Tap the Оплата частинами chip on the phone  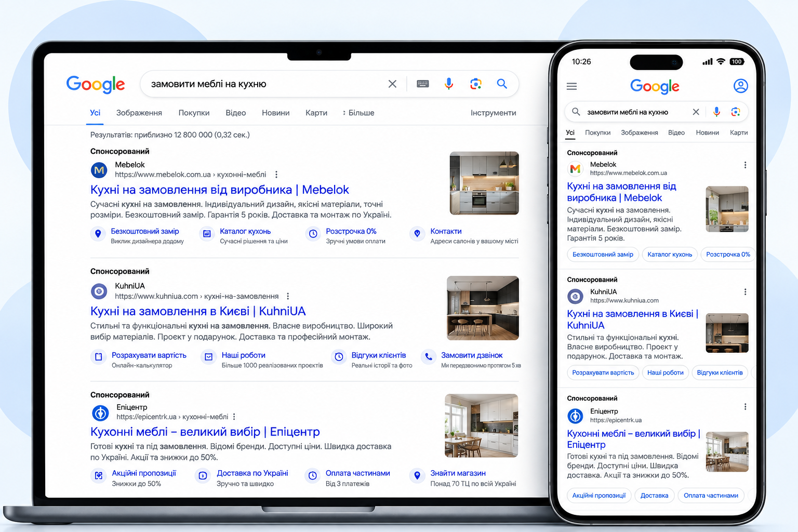711,496
